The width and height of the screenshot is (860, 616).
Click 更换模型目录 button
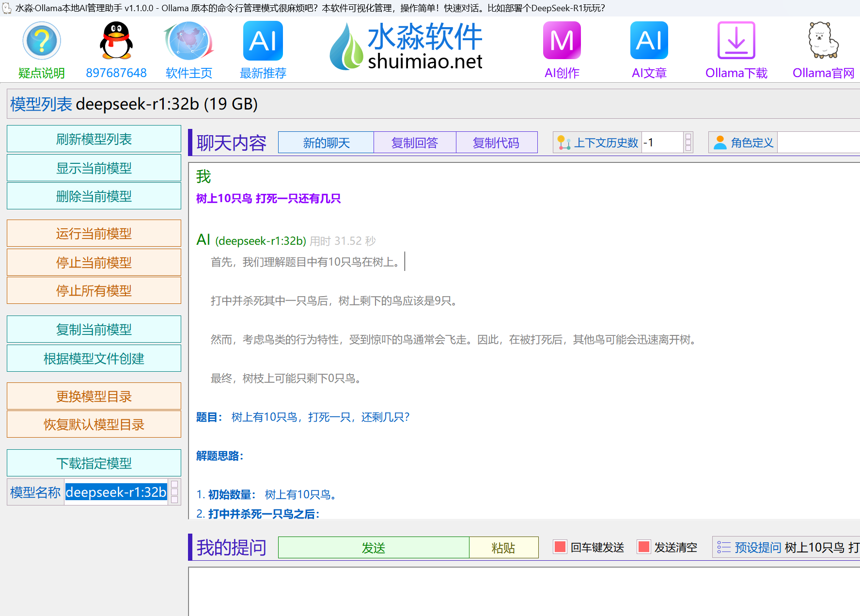tap(94, 396)
